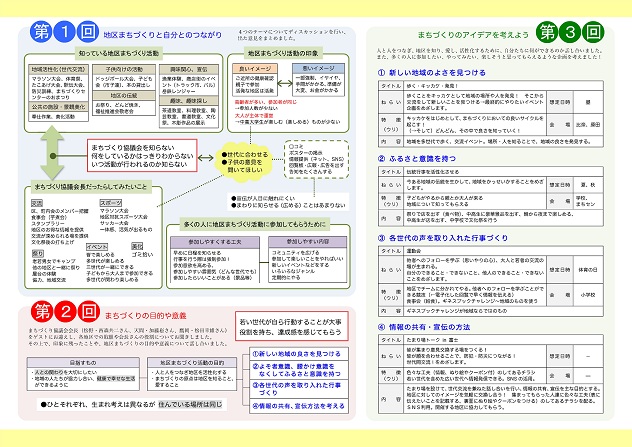This screenshot has height=447, width=632.
Task: Click the large green vertical double arrow
Action: (52, 152)
